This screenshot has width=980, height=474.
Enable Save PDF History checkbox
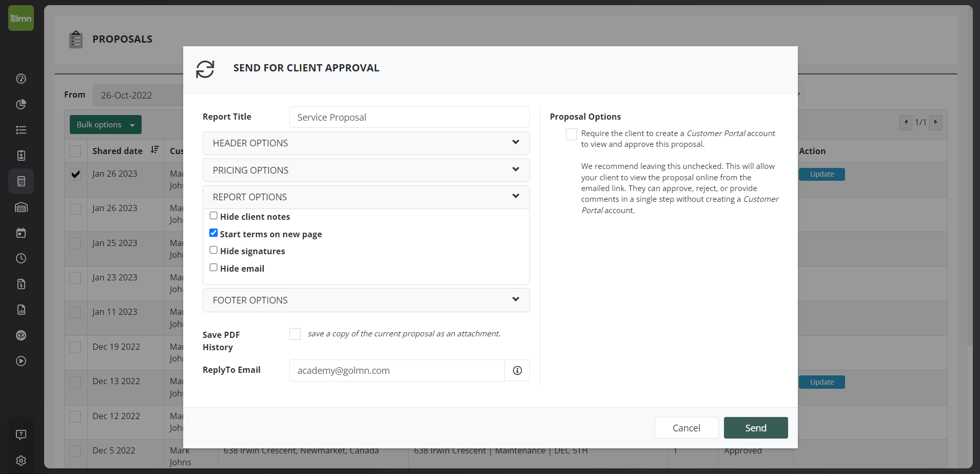pos(295,334)
